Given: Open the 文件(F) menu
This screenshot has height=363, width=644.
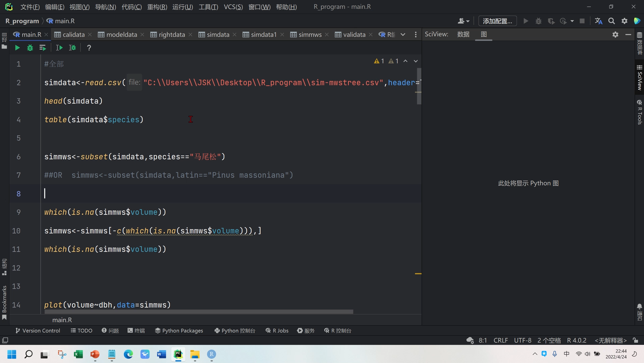Looking at the screenshot, I should (30, 7).
